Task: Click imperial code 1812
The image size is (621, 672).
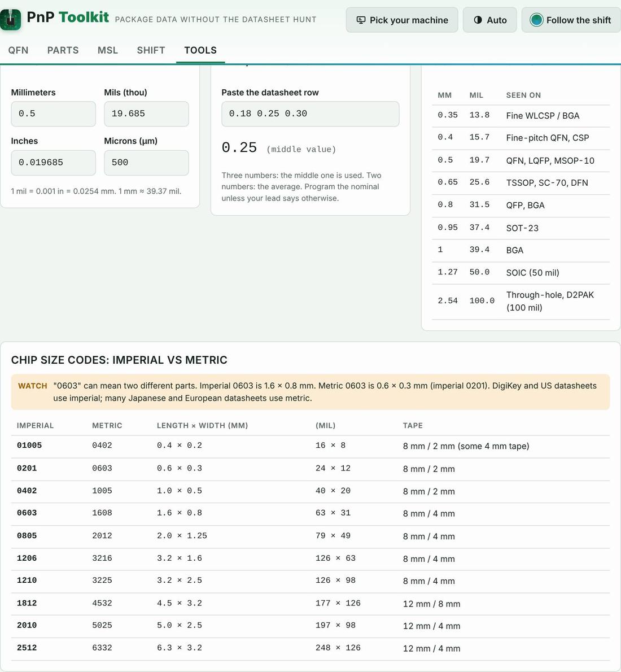Action: pos(27,604)
